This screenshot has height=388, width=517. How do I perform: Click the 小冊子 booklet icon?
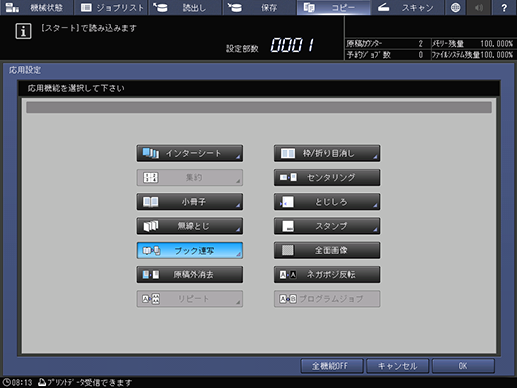tap(151, 202)
